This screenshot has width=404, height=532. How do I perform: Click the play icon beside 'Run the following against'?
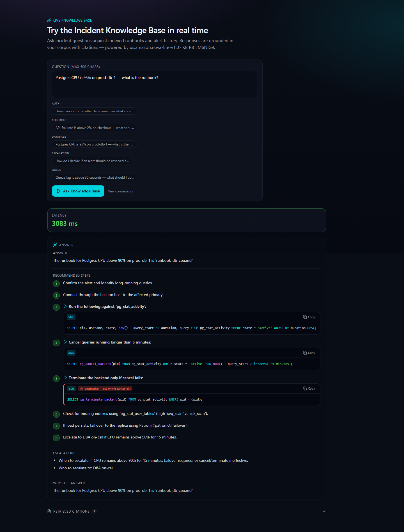pyautogui.click(x=65, y=306)
